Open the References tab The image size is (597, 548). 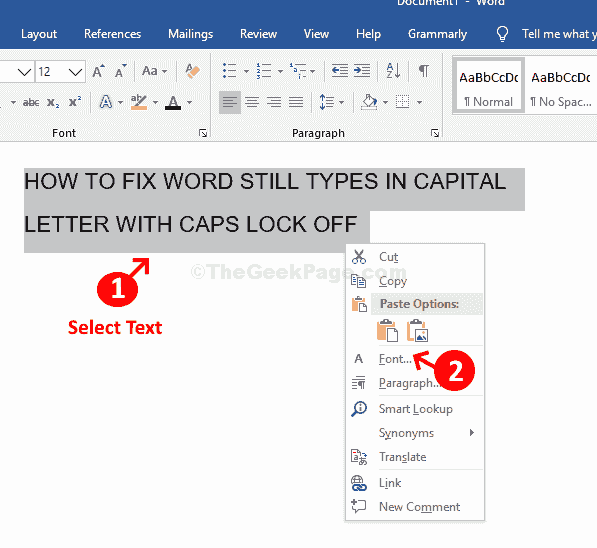tap(112, 34)
